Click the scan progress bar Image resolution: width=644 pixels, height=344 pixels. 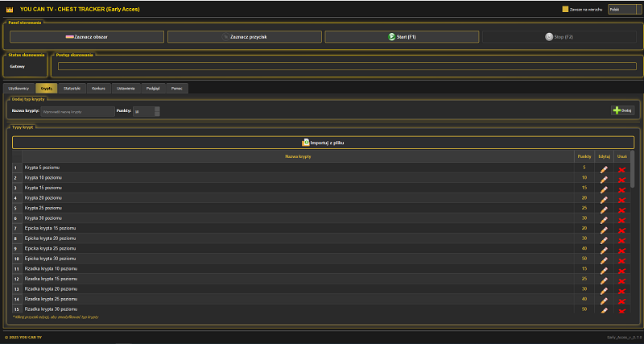click(347, 66)
